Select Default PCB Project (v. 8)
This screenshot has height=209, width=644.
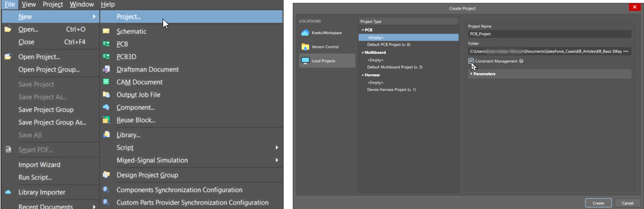(389, 45)
